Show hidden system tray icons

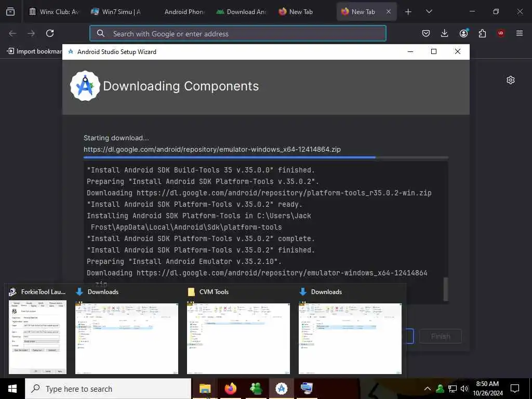[x=428, y=389]
